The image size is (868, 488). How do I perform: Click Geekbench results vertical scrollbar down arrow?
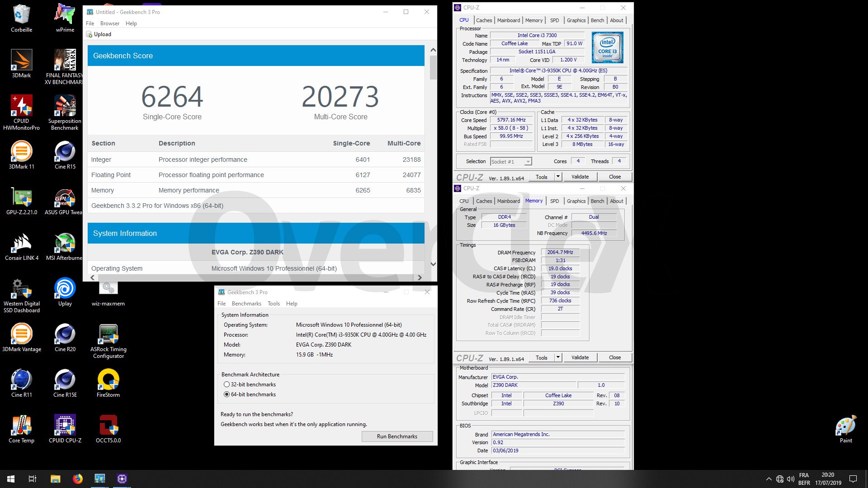(433, 264)
